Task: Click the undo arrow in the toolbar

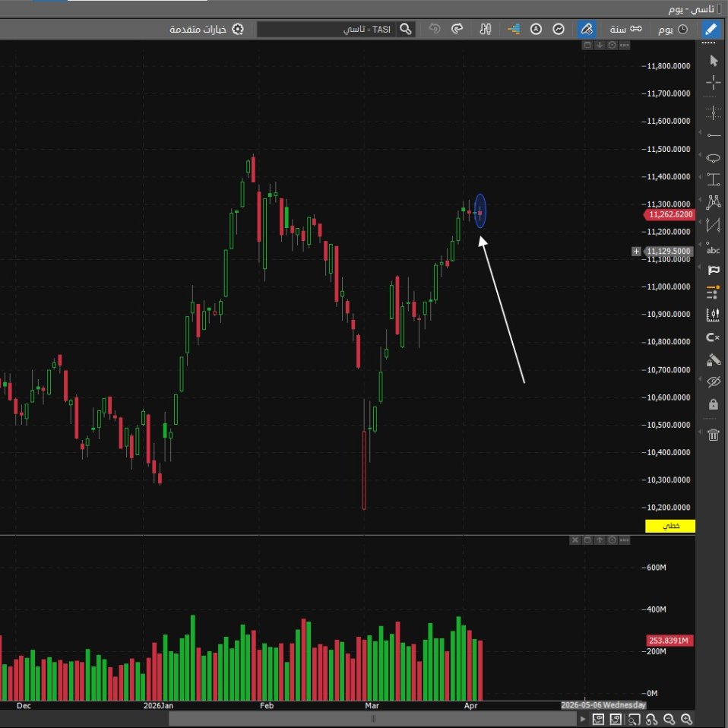Action: [x=435, y=29]
